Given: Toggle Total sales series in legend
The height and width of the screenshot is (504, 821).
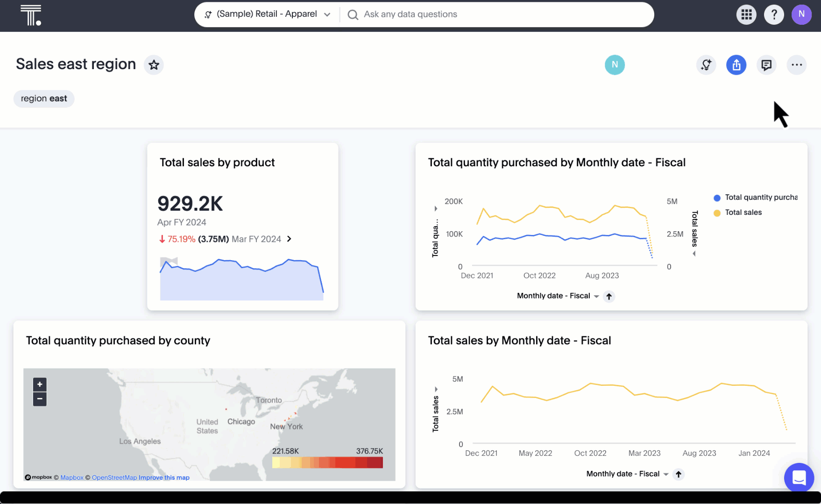Looking at the screenshot, I should coord(743,213).
